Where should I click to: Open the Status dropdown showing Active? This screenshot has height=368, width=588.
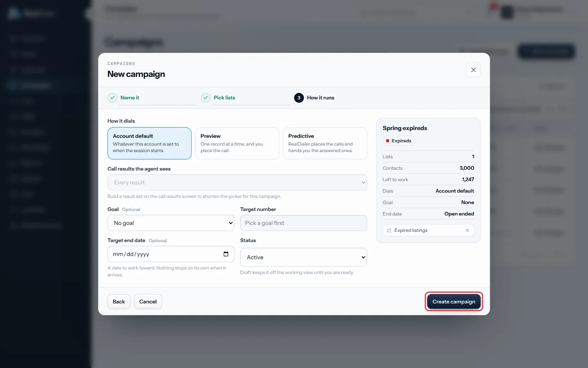coord(303,257)
